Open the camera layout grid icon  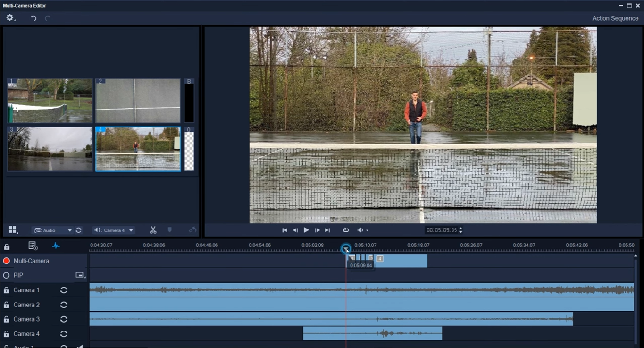point(12,230)
